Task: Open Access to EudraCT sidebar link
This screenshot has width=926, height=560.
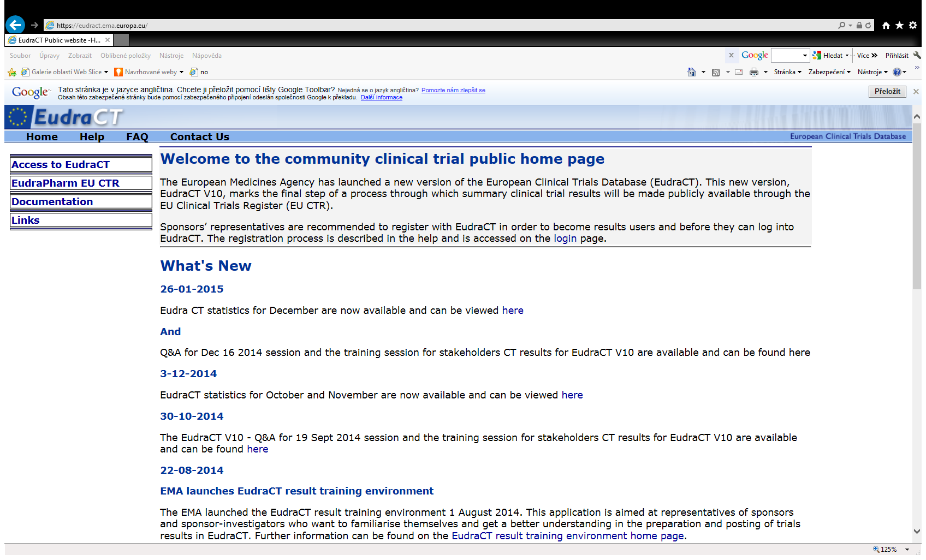Action: (81, 164)
